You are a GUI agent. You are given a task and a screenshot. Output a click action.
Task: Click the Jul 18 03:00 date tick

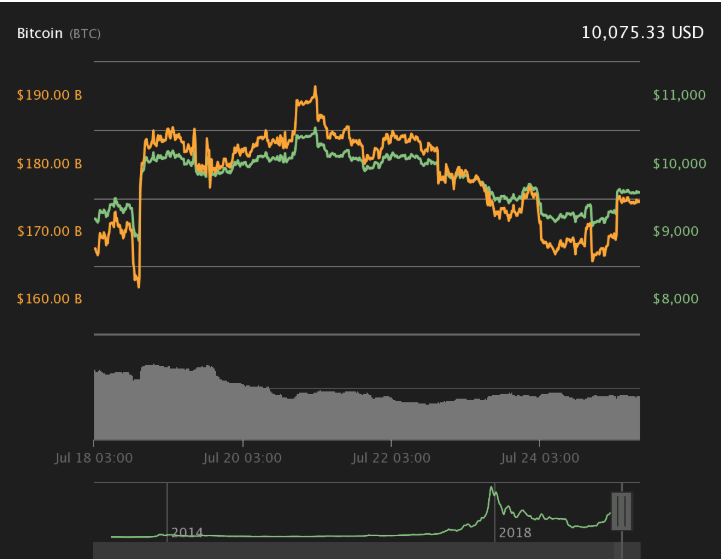pyautogui.click(x=95, y=458)
